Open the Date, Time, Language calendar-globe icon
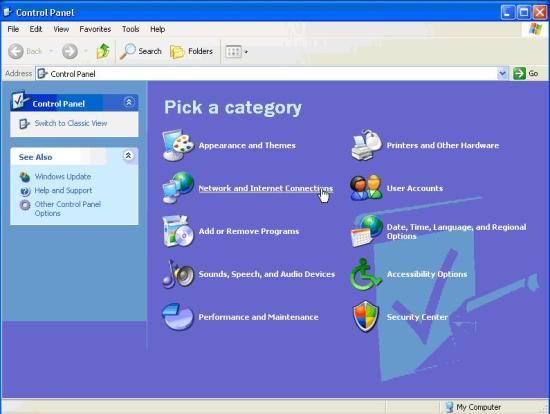Viewport: 550px width, 414px height. 366,231
